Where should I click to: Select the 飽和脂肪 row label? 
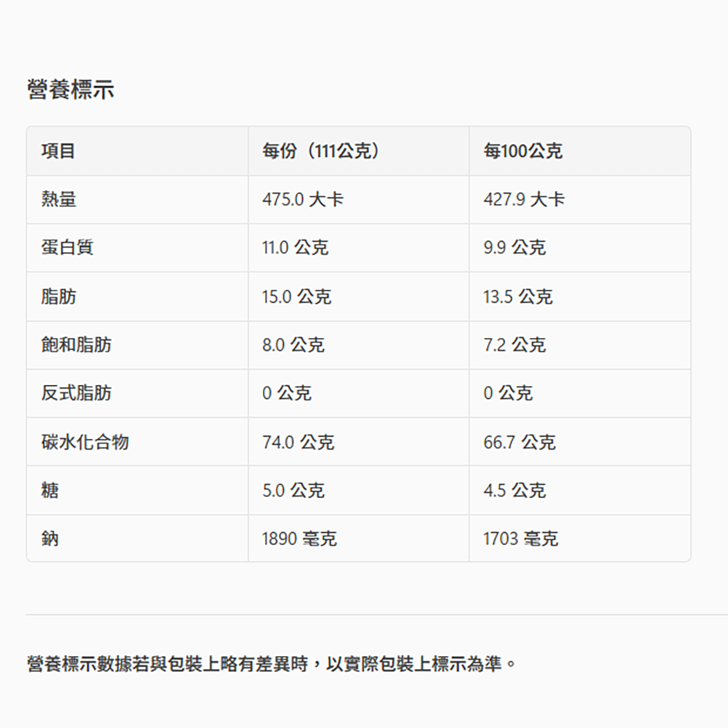76,344
